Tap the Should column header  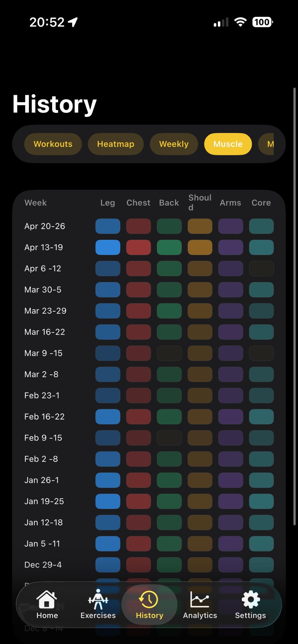point(200,202)
